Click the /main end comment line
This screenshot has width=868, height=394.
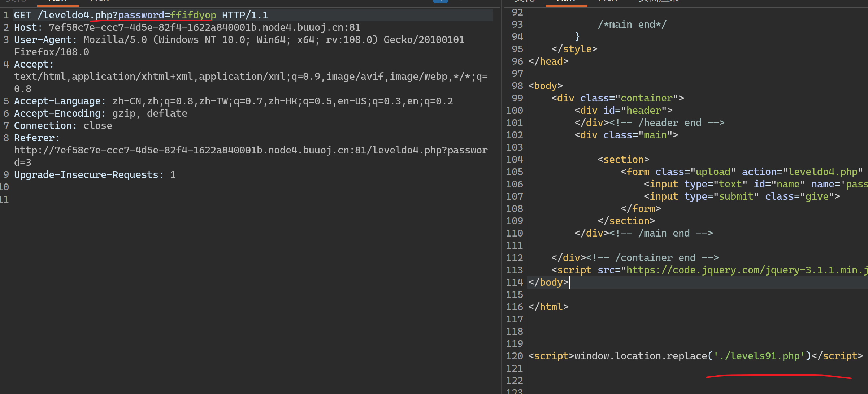(x=643, y=233)
